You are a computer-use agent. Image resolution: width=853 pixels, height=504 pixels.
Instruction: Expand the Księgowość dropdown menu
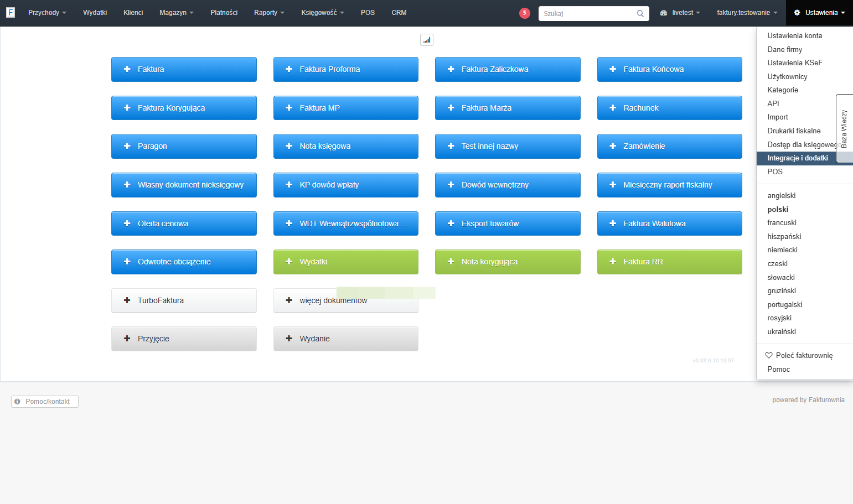(323, 13)
